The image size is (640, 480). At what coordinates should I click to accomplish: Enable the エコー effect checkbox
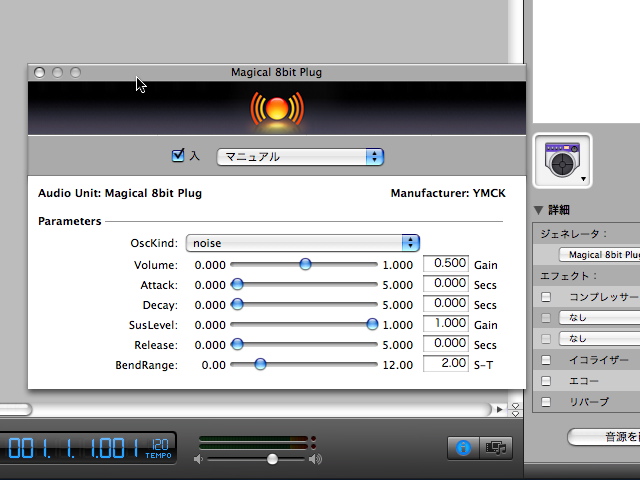click(x=546, y=381)
